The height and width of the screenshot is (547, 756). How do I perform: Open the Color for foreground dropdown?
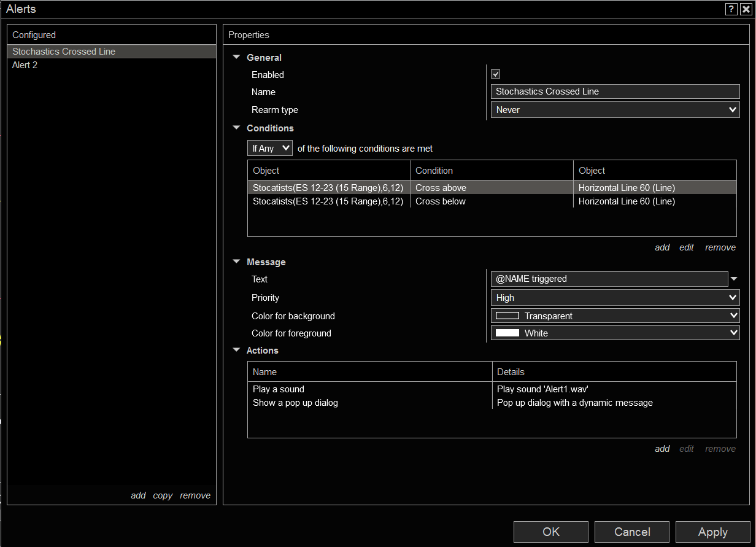615,333
